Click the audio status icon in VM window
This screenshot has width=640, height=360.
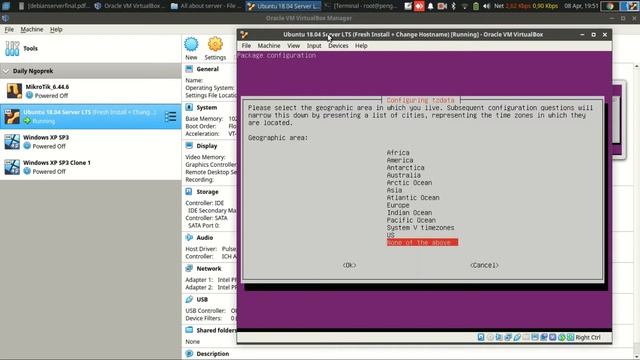499,337
